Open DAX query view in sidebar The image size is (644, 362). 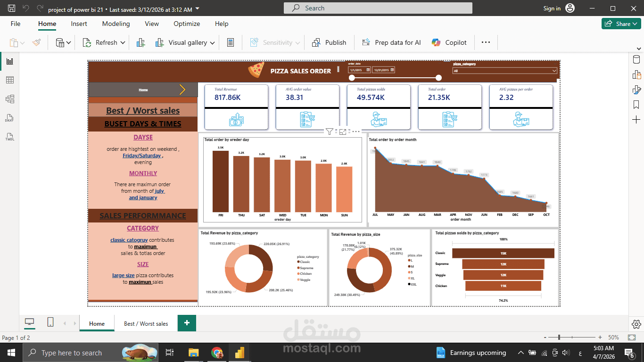coord(10,118)
